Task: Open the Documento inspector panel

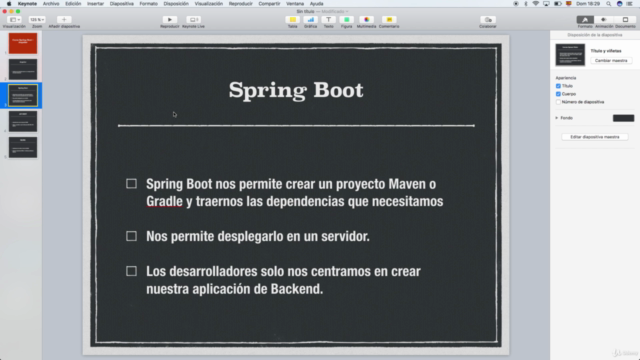Action: pos(625,20)
